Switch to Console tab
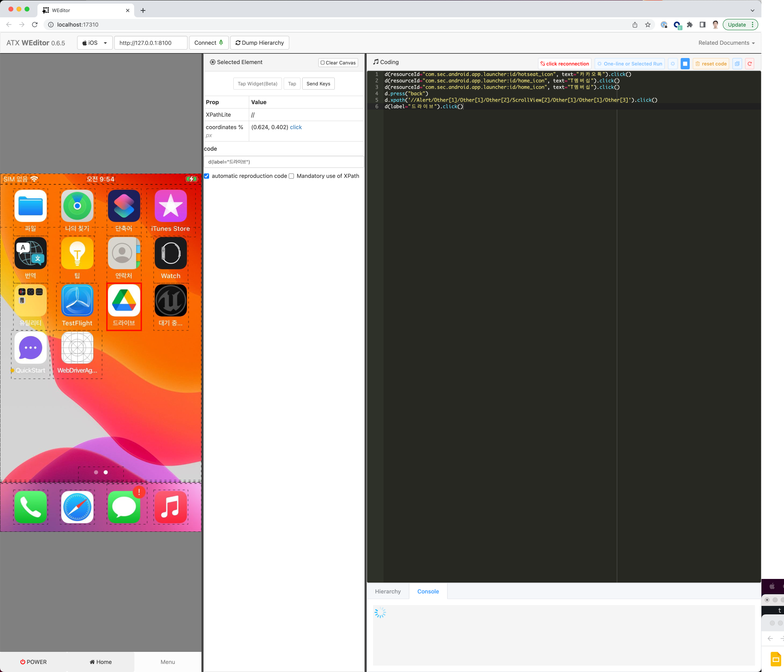 point(428,591)
